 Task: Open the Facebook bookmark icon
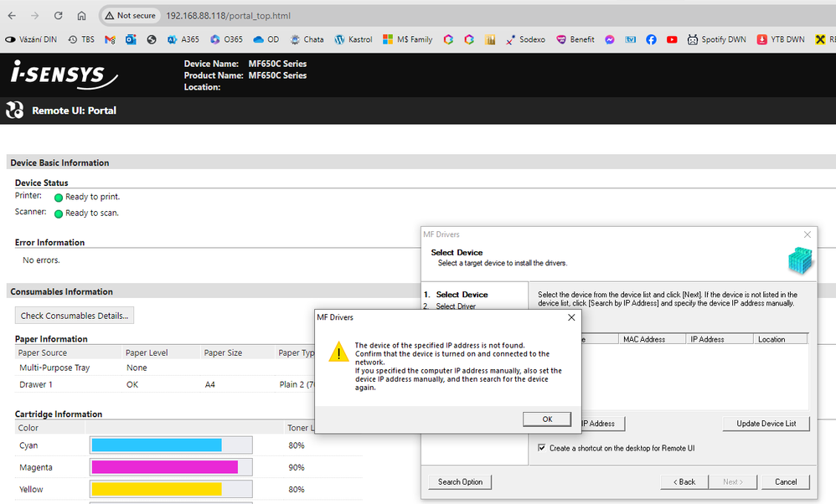651,39
